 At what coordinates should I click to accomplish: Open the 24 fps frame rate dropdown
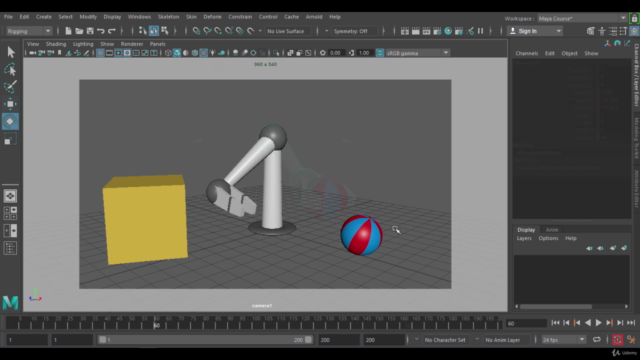coord(563,340)
